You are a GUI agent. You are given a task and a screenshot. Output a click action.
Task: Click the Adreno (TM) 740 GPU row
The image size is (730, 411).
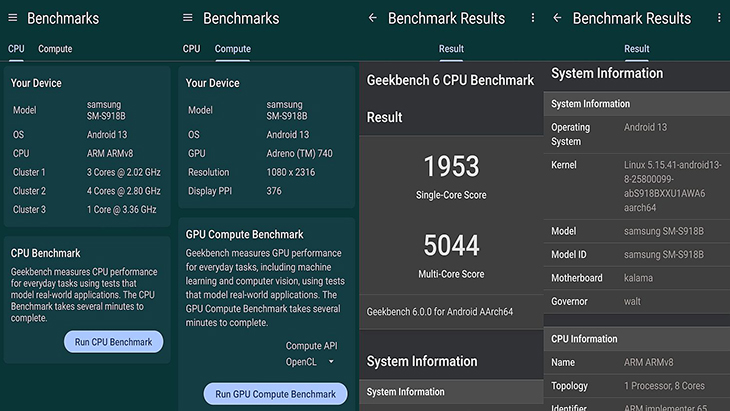click(x=267, y=154)
